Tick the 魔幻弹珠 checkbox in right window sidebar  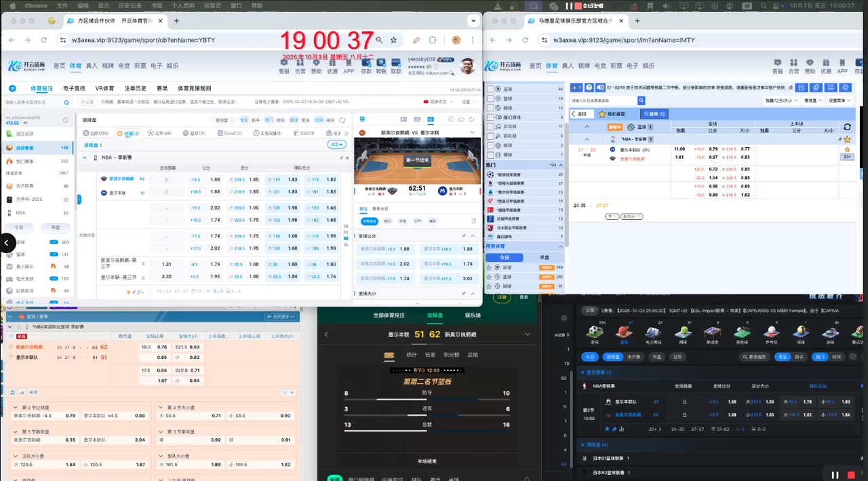tap(491, 117)
